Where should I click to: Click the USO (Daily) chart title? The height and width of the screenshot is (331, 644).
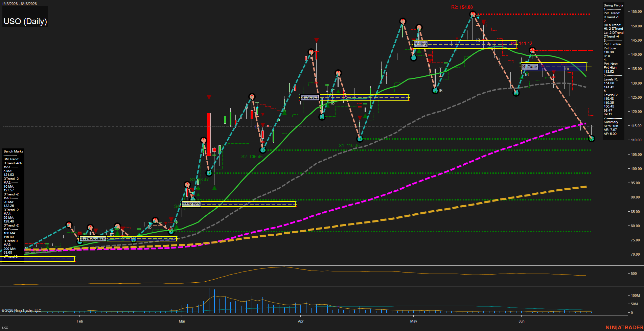tap(25, 21)
